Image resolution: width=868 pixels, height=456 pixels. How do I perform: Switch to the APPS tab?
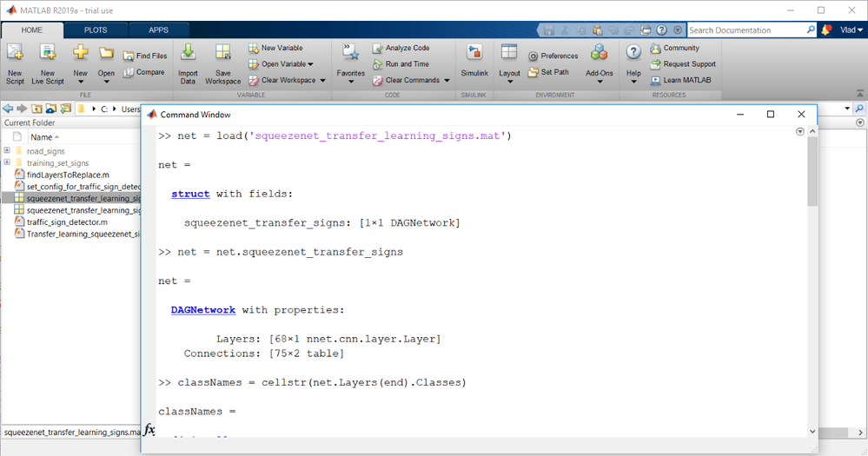pos(158,30)
